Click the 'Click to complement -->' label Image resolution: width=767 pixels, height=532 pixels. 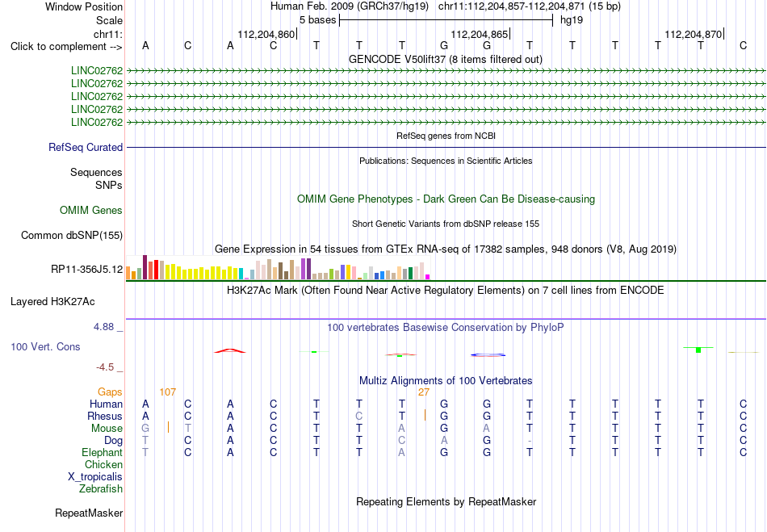[x=66, y=47]
